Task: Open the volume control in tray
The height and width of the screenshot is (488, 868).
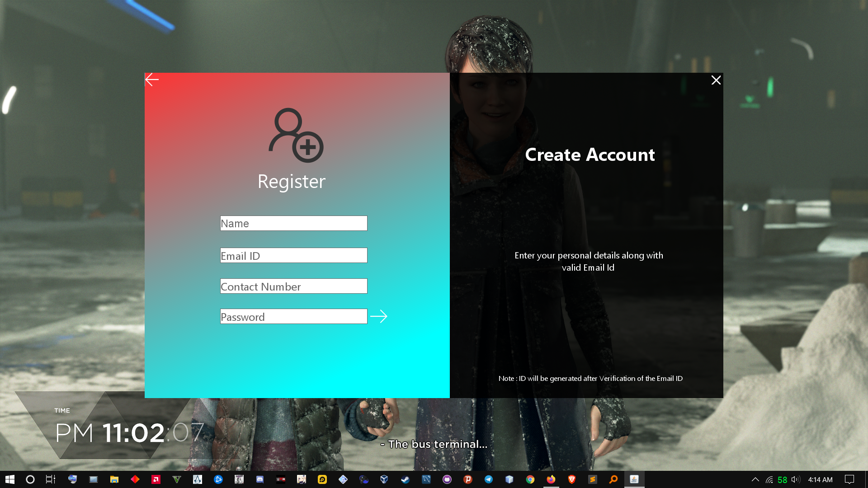Action: [x=796, y=479]
